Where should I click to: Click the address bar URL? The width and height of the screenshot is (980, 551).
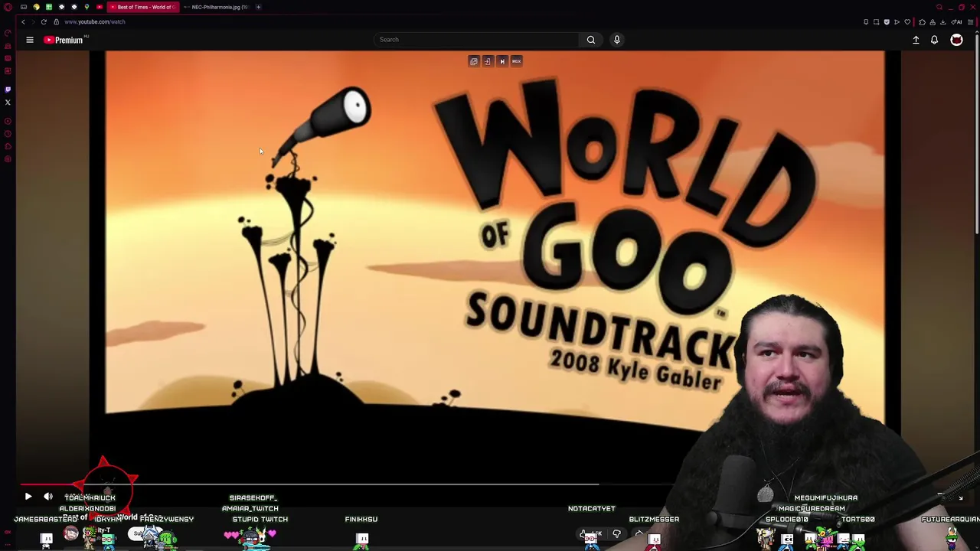(95, 21)
